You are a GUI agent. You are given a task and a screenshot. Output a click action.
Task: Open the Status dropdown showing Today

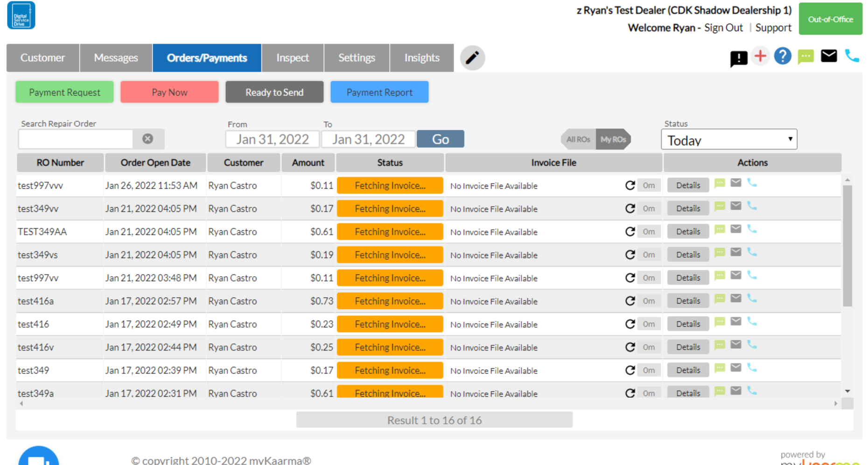(729, 140)
